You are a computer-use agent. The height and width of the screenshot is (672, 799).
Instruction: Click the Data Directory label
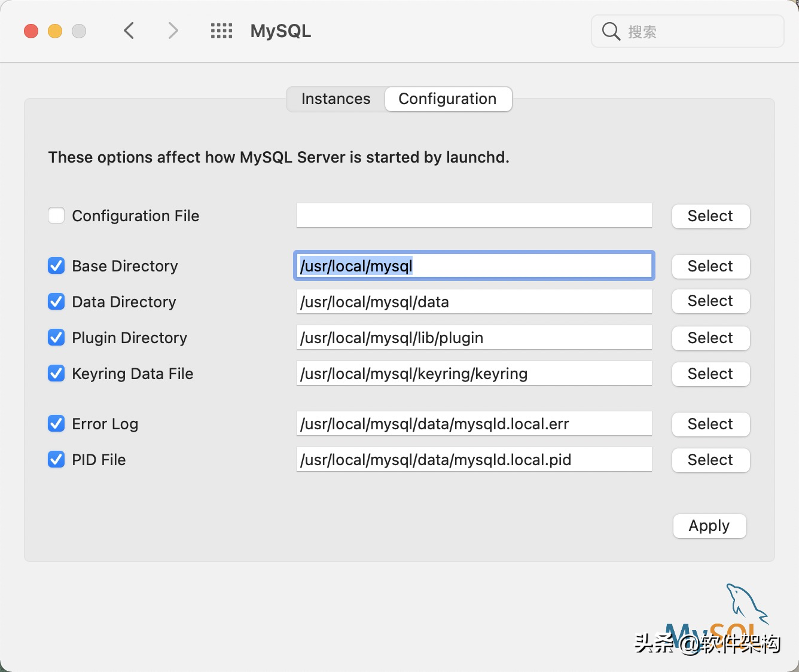(x=124, y=302)
